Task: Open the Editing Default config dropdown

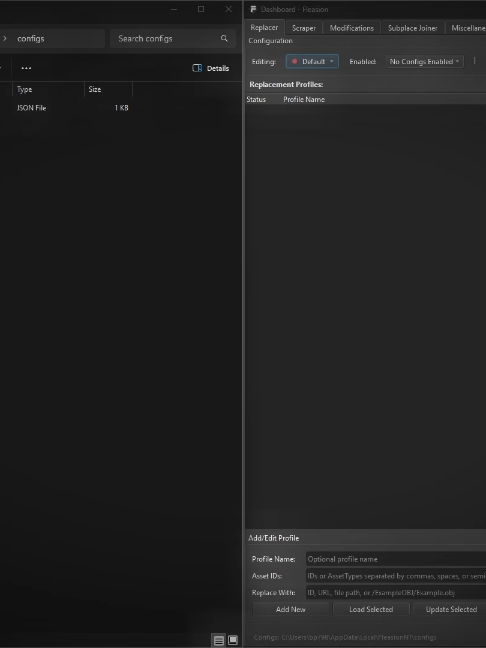Action: 312,61
